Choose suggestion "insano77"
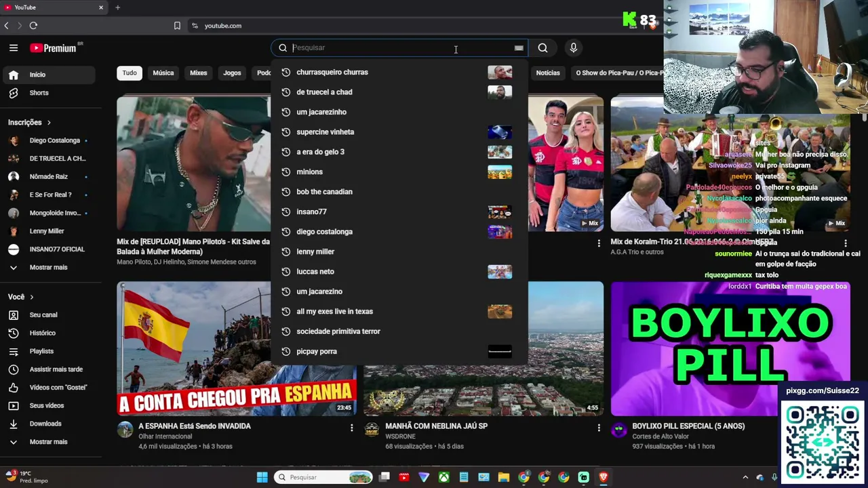 399,212
